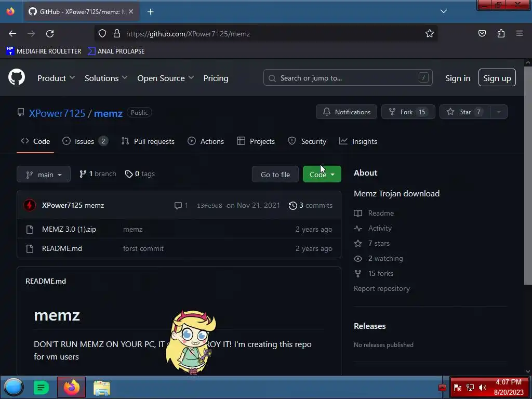The width and height of the screenshot is (532, 399).
Task: Open commit hash 13fe9d8
Action: click(x=209, y=206)
